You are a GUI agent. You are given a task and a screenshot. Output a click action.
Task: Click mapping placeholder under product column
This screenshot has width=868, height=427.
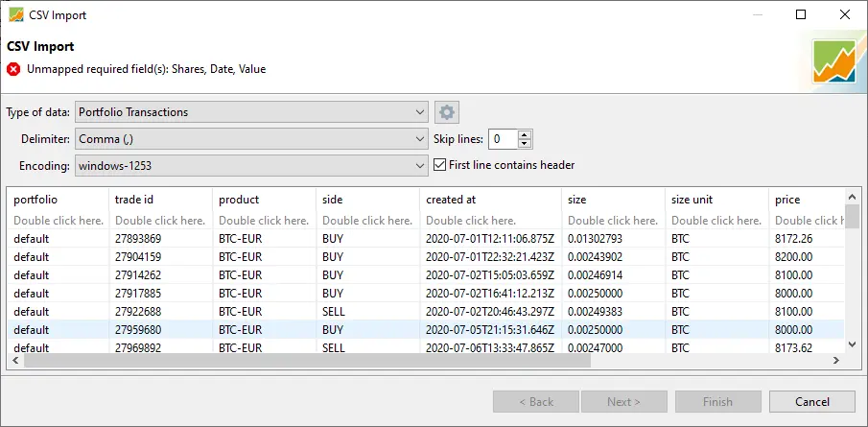264,221
